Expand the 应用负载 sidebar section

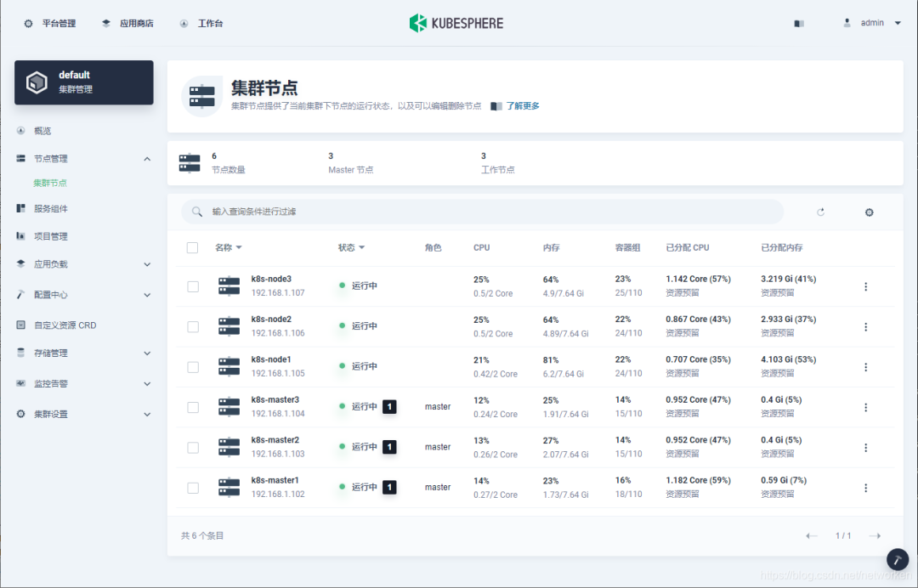click(x=147, y=264)
